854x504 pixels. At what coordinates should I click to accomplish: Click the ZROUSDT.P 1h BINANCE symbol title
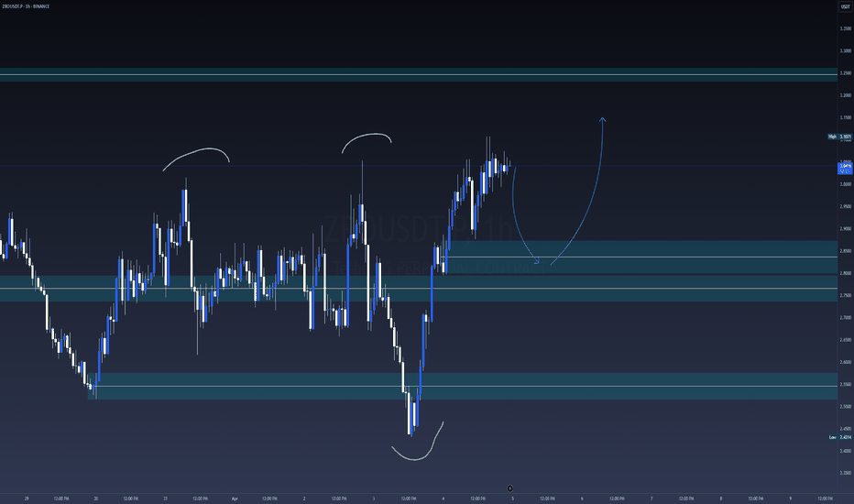point(26,6)
